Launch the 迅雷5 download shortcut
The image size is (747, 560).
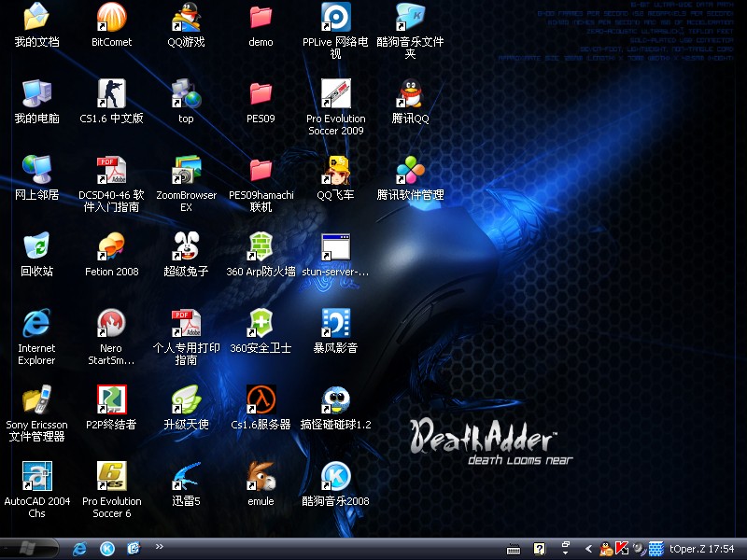coord(186,477)
